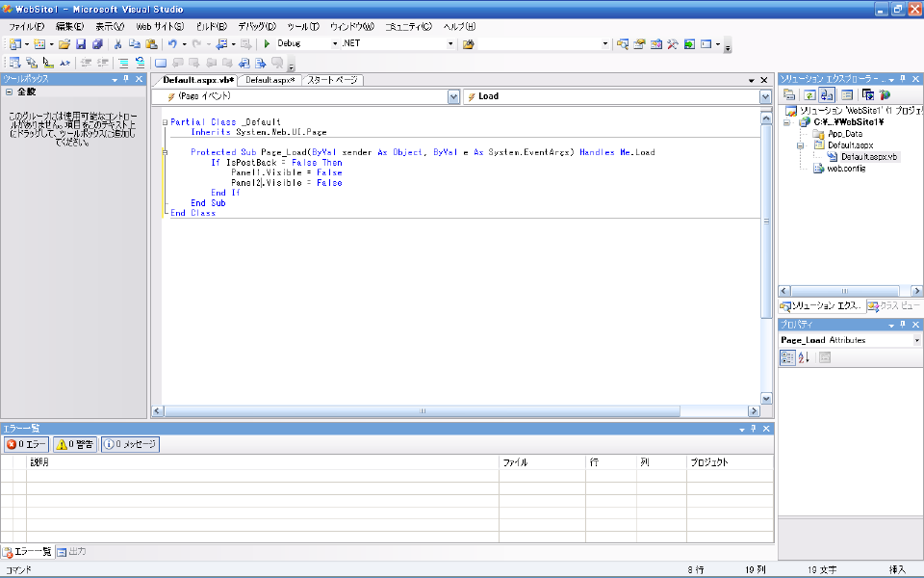Click the Open File folder icon
The width and height of the screenshot is (924, 578).
point(64,44)
